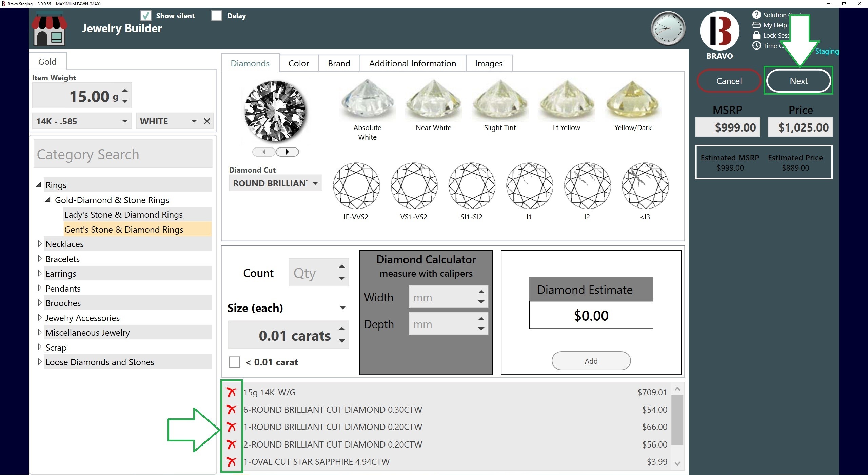
Task: Increase the Count quantity
Action: click(x=342, y=266)
